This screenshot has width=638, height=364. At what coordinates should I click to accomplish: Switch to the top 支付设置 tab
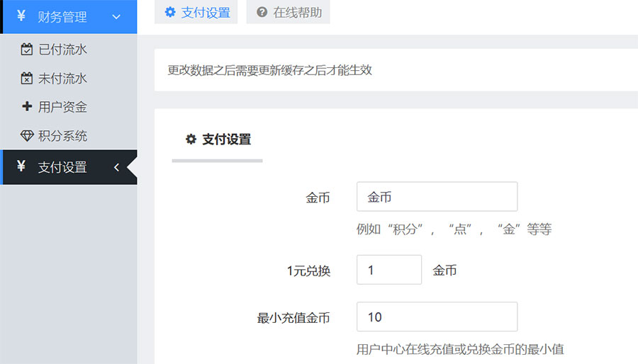coord(196,12)
